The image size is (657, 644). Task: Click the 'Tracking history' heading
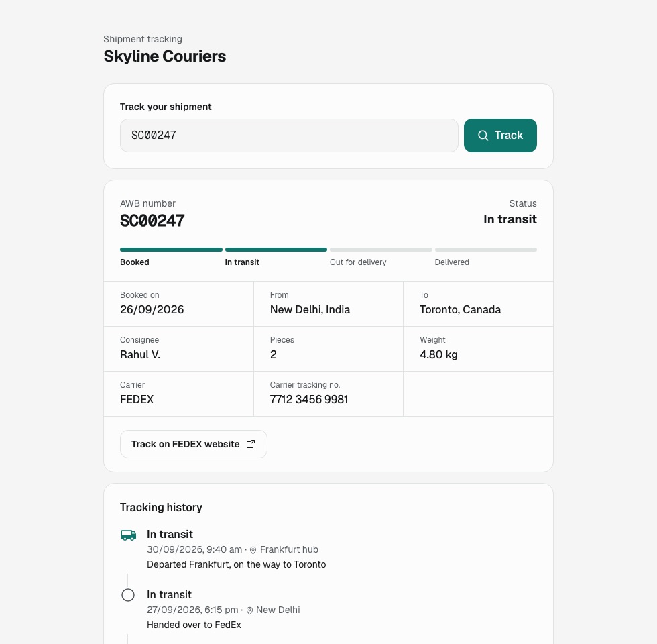[161, 507]
